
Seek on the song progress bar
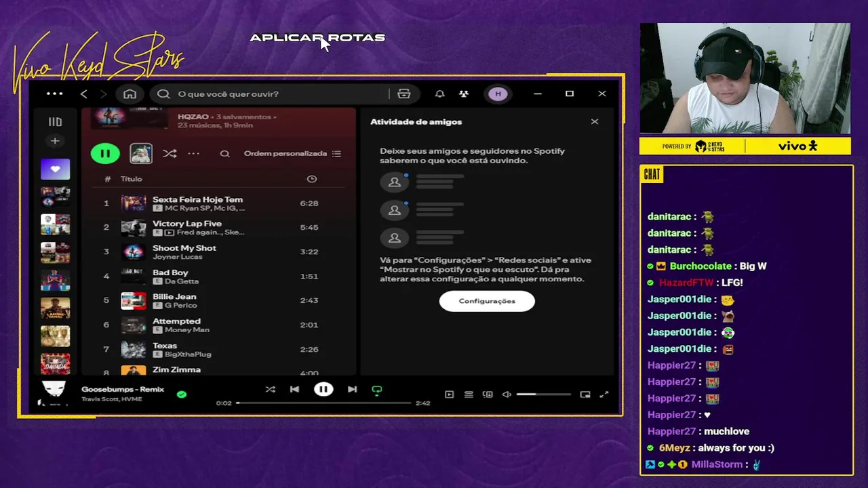[x=323, y=403]
